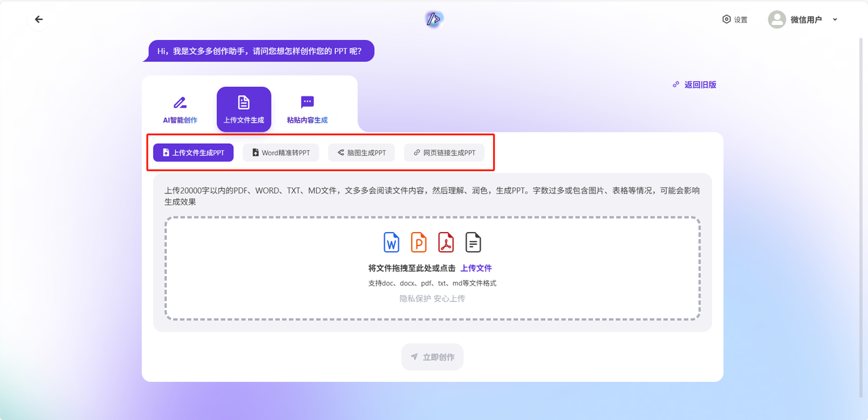This screenshot has height=420, width=868.
Task: Click the document icon above 上传文件生成
Action: pyautogui.click(x=244, y=102)
